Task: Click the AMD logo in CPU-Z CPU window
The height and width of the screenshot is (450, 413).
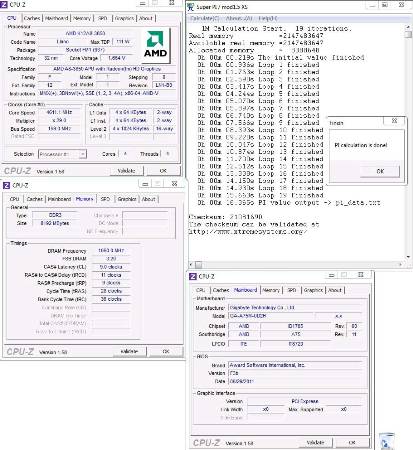Action: [155, 45]
